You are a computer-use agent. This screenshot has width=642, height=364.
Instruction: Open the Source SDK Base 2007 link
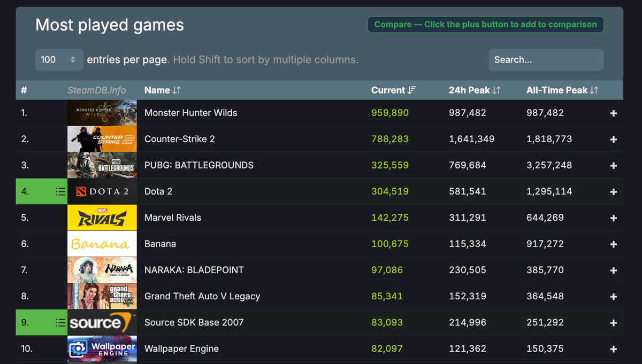[x=194, y=322]
